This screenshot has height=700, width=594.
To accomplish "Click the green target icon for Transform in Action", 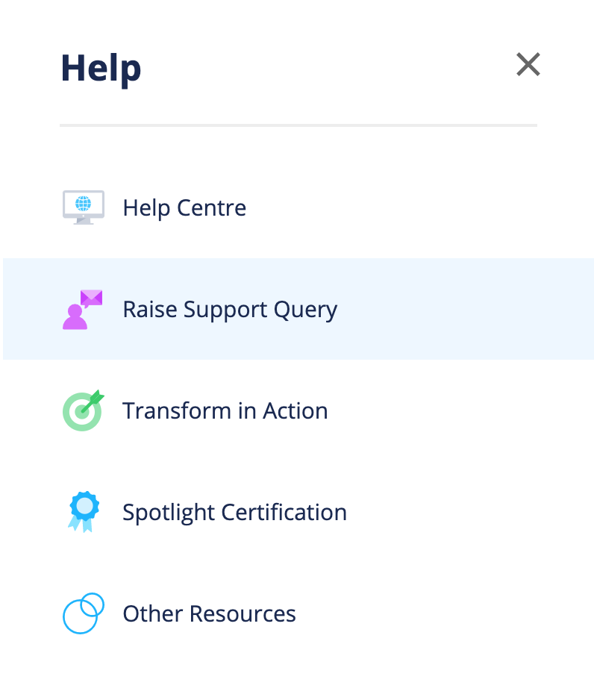I will click(83, 410).
